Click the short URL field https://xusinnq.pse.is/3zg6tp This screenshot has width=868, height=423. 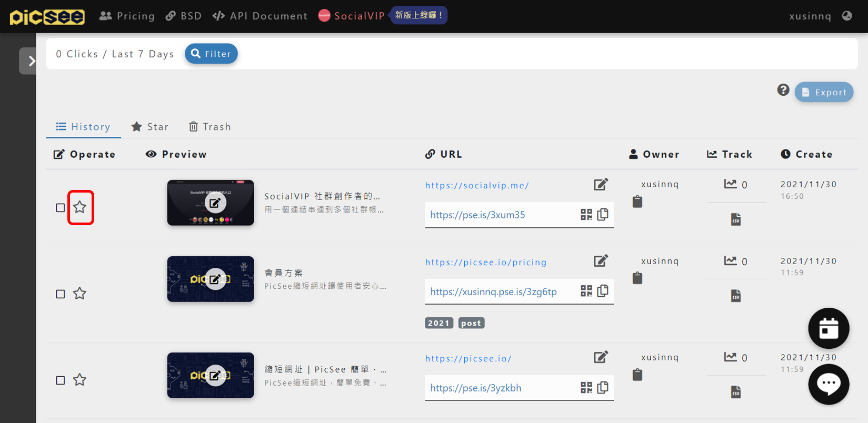(519, 292)
